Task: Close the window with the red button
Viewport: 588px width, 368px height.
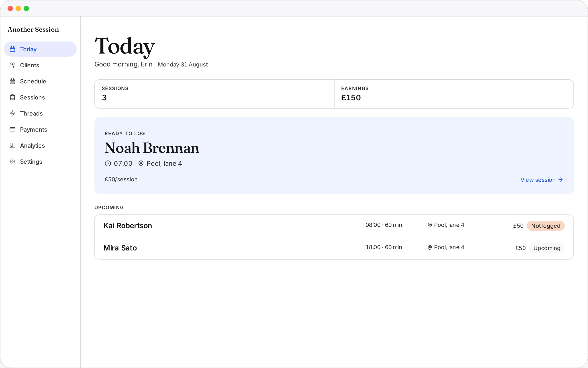Action: [x=10, y=8]
